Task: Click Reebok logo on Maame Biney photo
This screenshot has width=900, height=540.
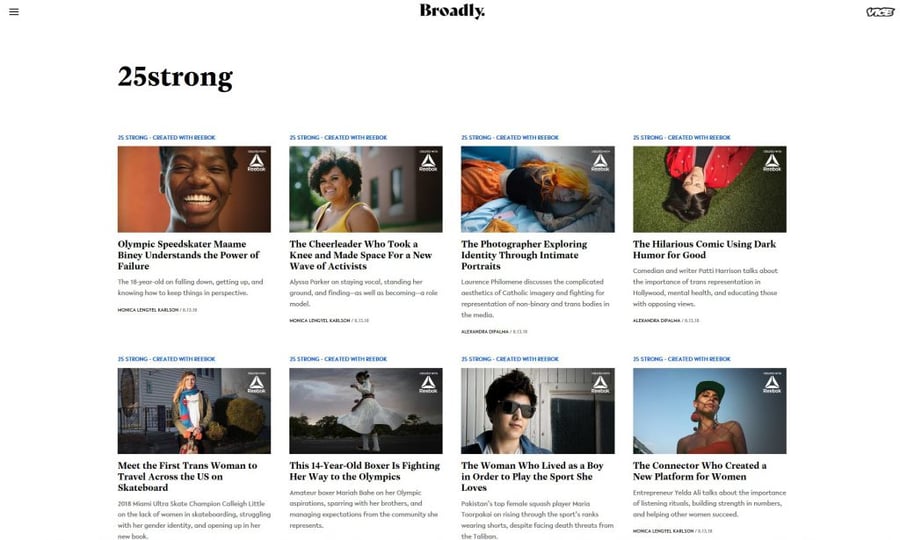Action: click(x=257, y=161)
